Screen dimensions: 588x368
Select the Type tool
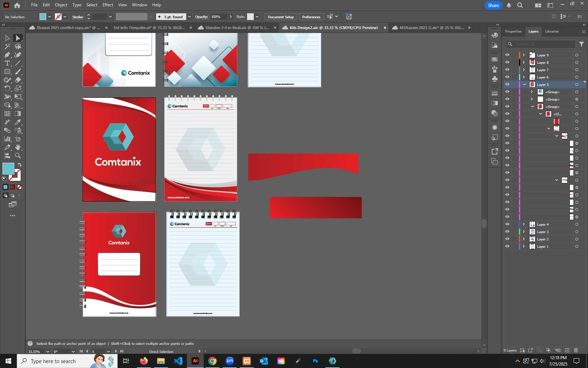(x=7, y=63)
